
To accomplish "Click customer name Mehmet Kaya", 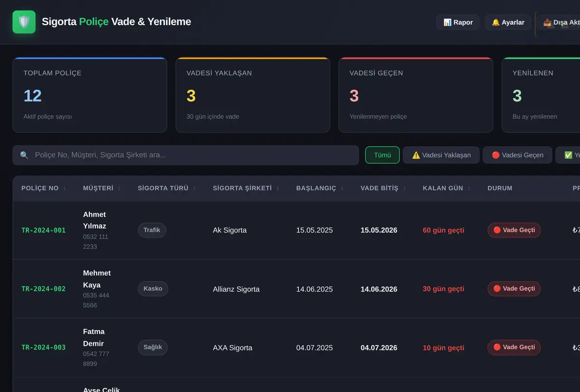I will 97,279.
